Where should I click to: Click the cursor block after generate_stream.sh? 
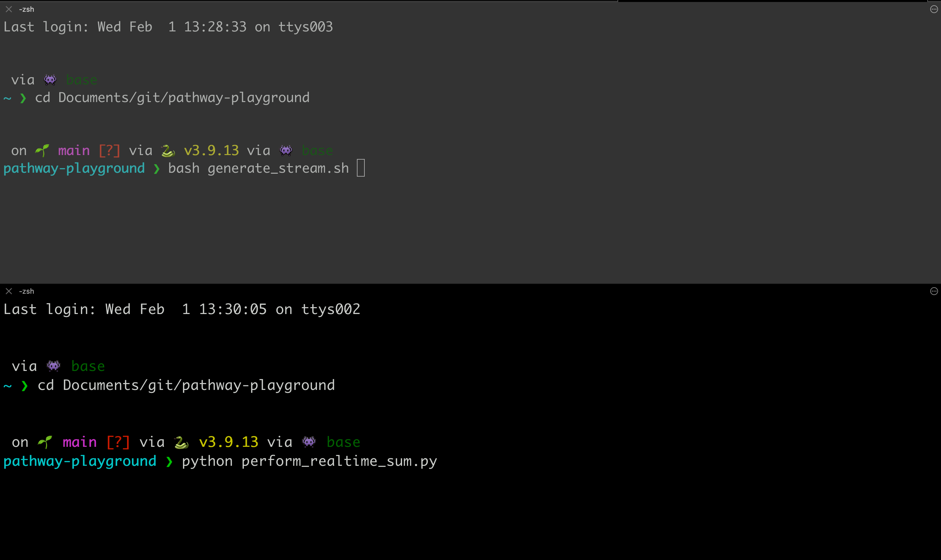360,168
